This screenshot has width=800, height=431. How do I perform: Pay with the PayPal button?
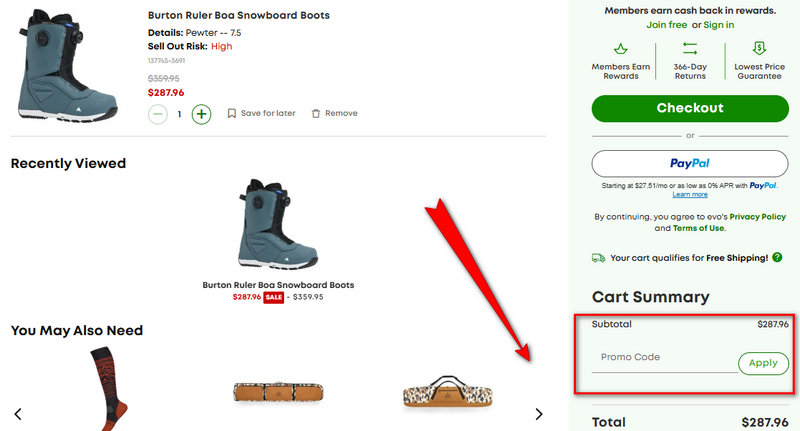point(689,164)
